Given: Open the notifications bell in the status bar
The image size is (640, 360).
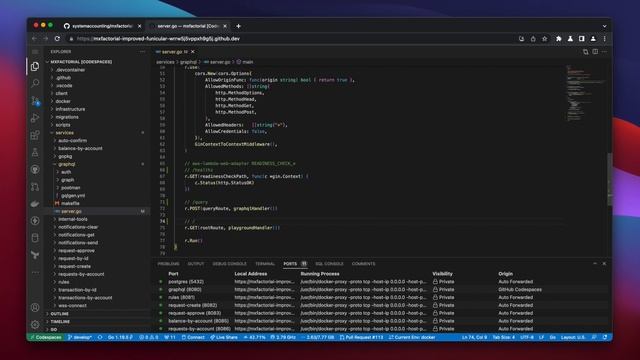Looking at the screenshot, I should (x=605, y=337).
